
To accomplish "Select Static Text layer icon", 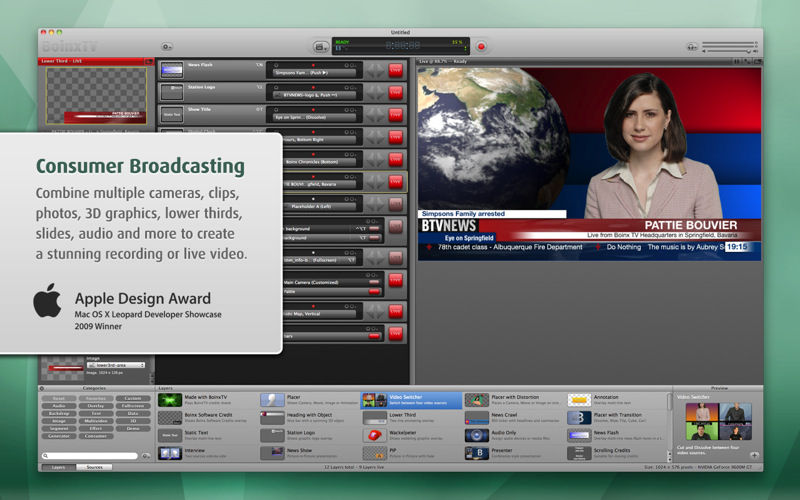I will tap(170, 436).
